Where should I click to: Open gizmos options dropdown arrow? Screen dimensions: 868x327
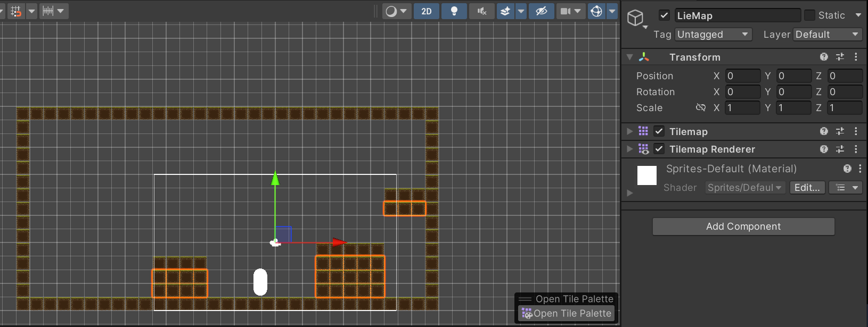(x=612, y=11)
